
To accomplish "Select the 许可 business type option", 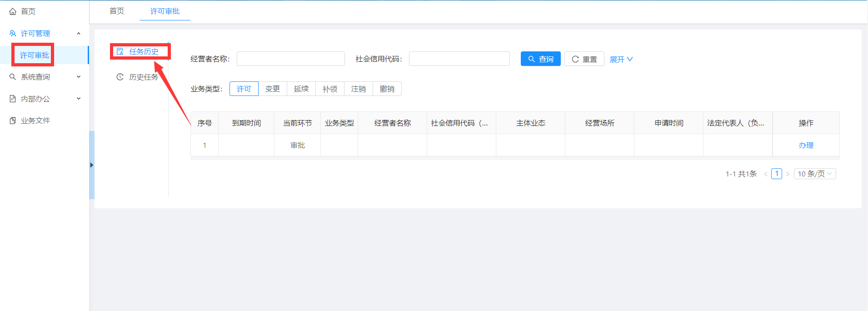I will [x=244, y=89].
